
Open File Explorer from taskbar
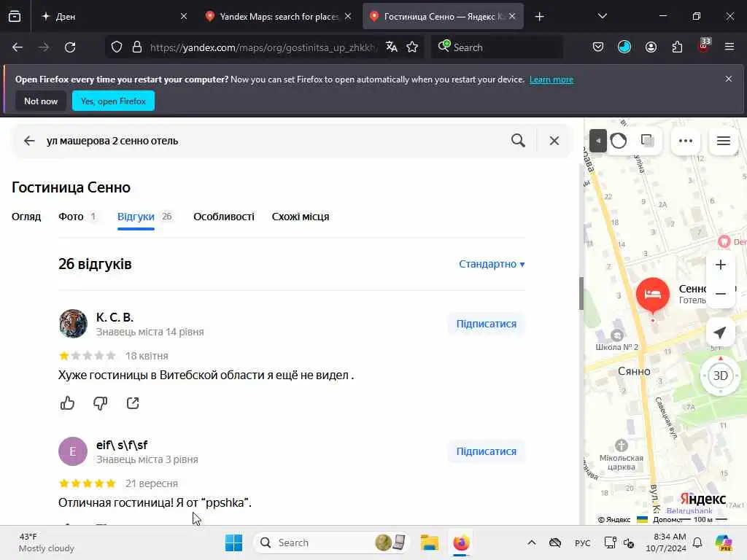click(429, 542)
